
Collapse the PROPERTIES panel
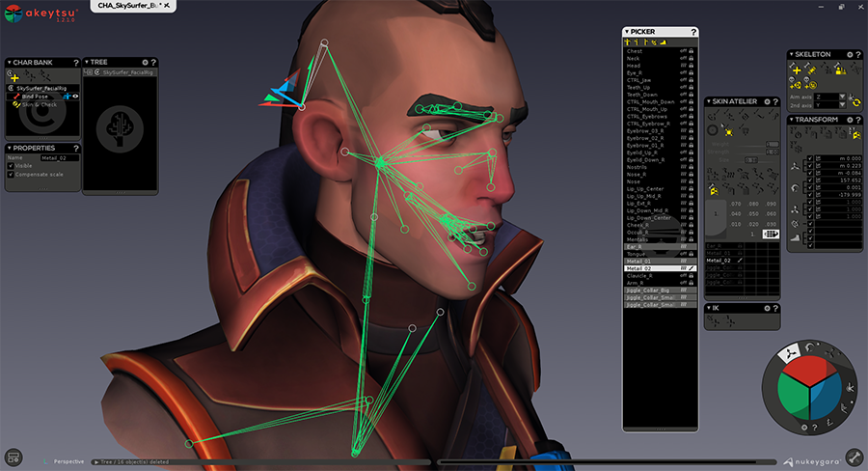[9, 148]
